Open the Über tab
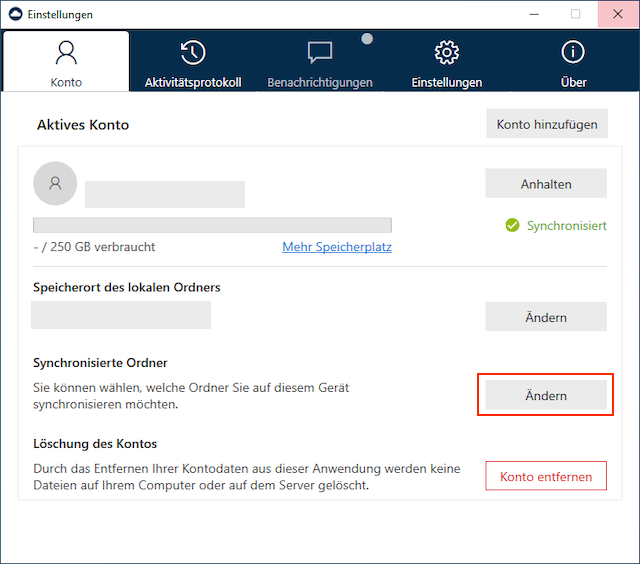 (x=573, y=61)
